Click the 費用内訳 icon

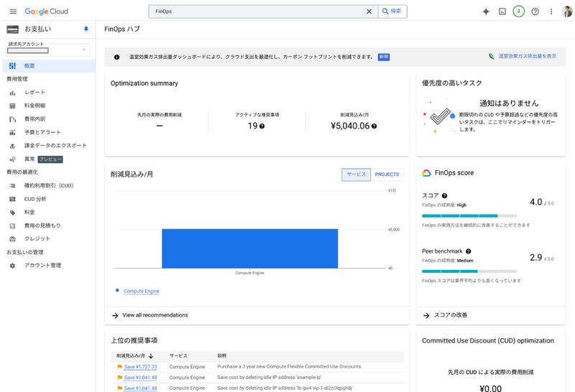(12, 119)
